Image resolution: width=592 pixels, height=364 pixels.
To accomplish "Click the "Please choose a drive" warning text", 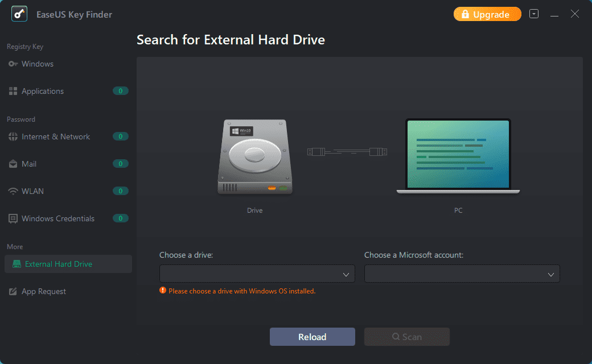I will click(x=242, y=291).
